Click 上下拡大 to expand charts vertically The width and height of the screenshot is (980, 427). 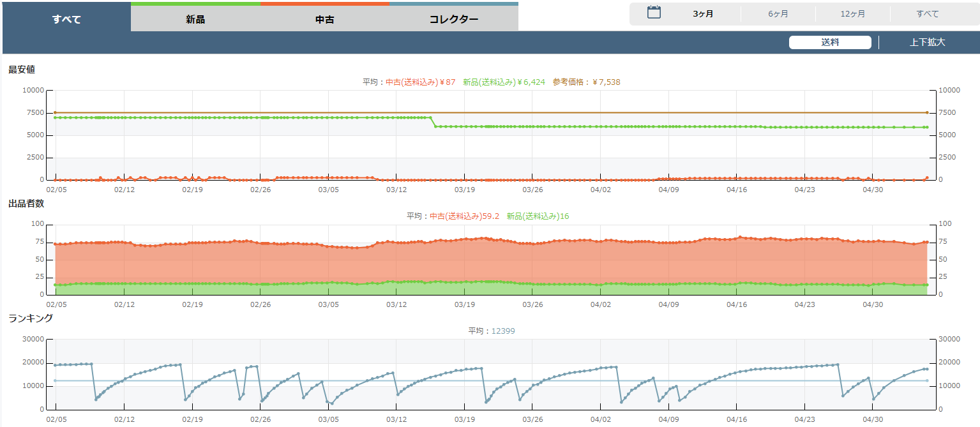927,43
